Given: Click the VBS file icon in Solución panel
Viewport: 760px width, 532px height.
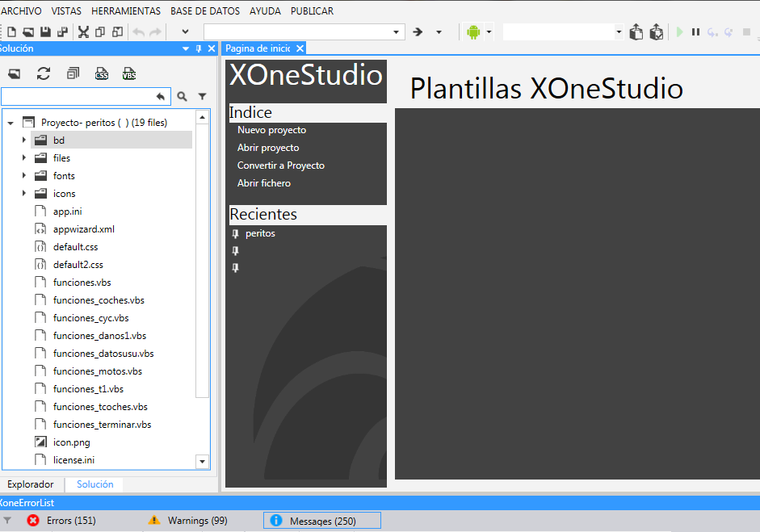Looking at the screenshot, I should click(x=129, y=73).
